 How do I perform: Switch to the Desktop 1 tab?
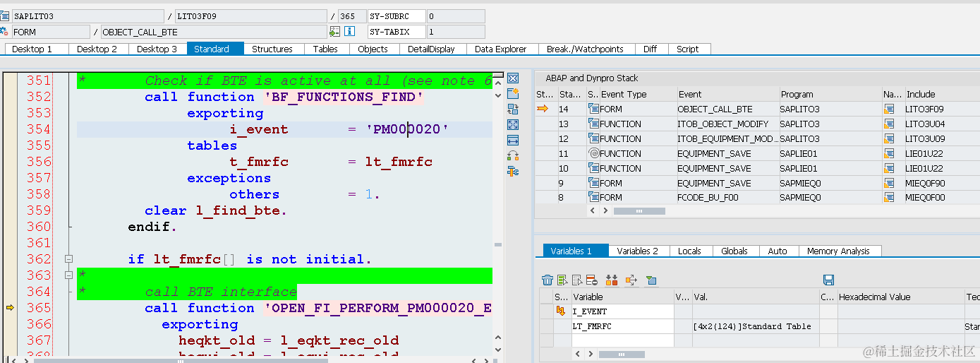[x=37, y=49]
